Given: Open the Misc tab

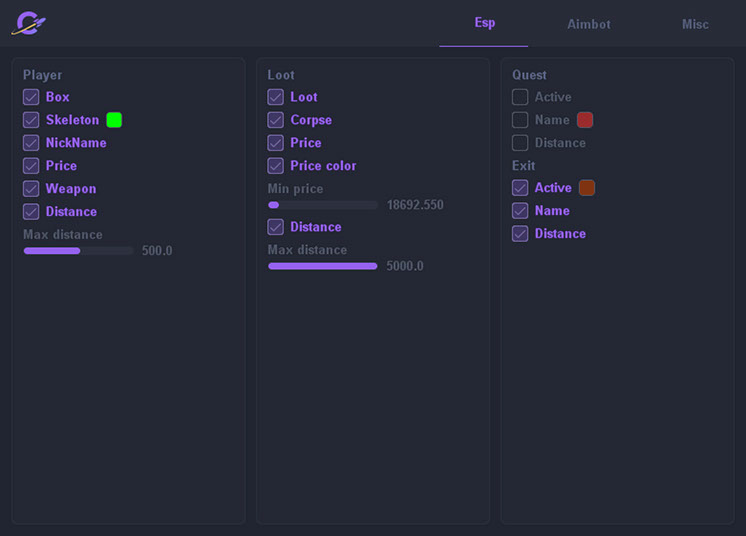Looking at the screenshot, I should [x=695, y=24].
